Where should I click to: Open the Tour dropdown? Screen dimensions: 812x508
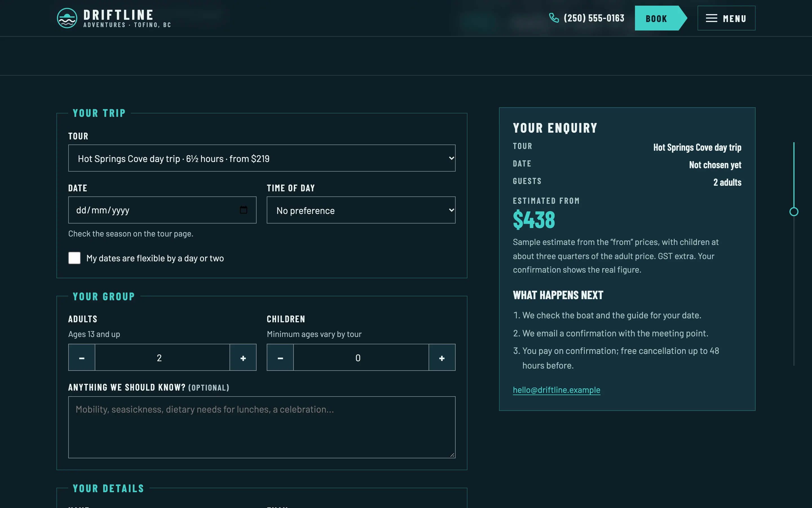[262, 158]
